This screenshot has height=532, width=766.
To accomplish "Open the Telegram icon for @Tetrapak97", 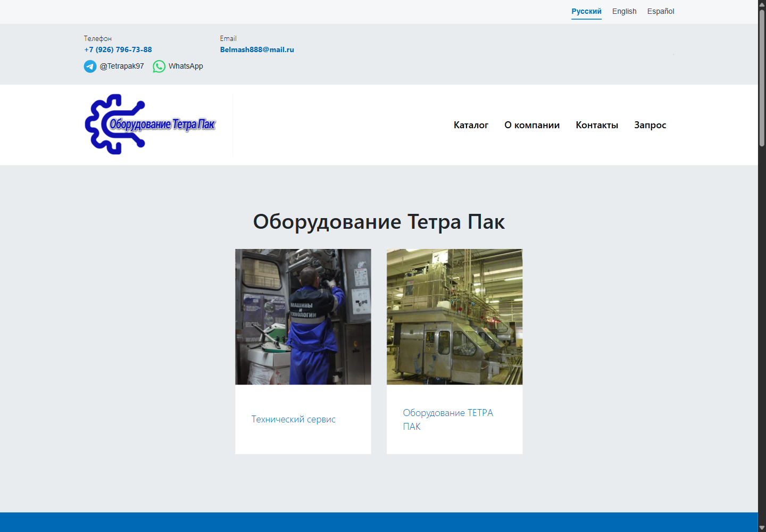I will 90,66.
